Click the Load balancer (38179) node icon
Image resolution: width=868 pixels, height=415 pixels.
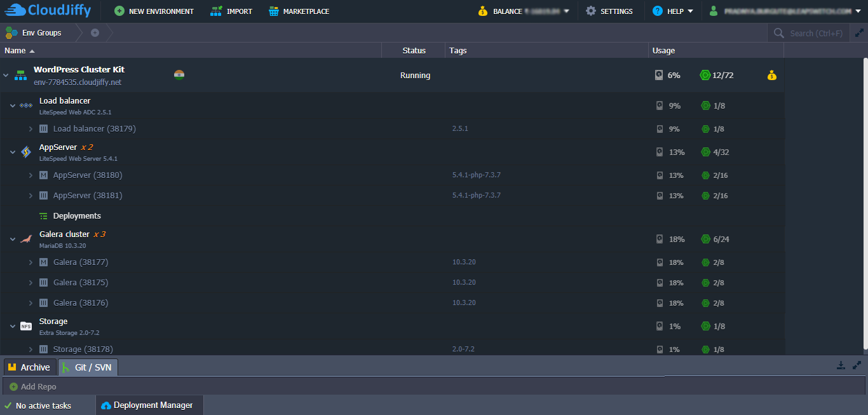[43, 128]
